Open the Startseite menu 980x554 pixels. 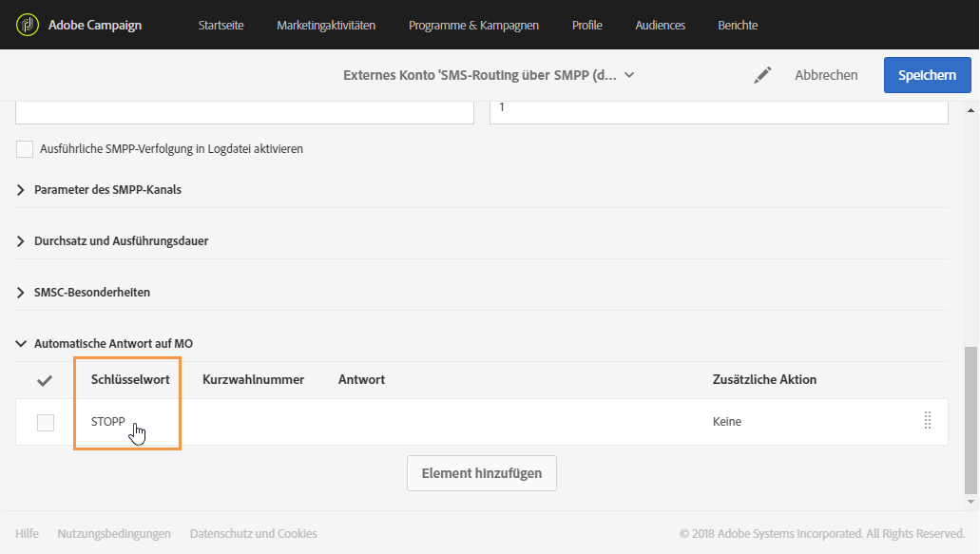tap(221, 25)
